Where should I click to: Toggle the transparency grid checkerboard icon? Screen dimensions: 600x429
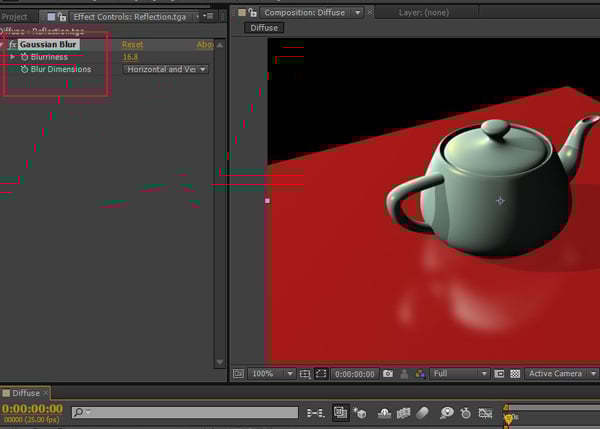tap(515, 374)
